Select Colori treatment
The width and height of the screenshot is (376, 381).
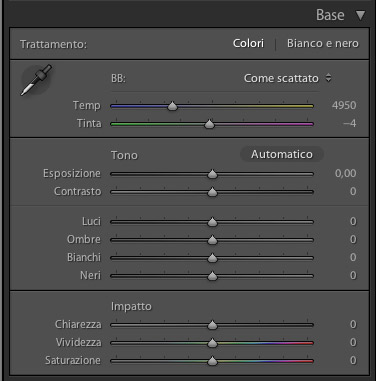tap(248, 43)
